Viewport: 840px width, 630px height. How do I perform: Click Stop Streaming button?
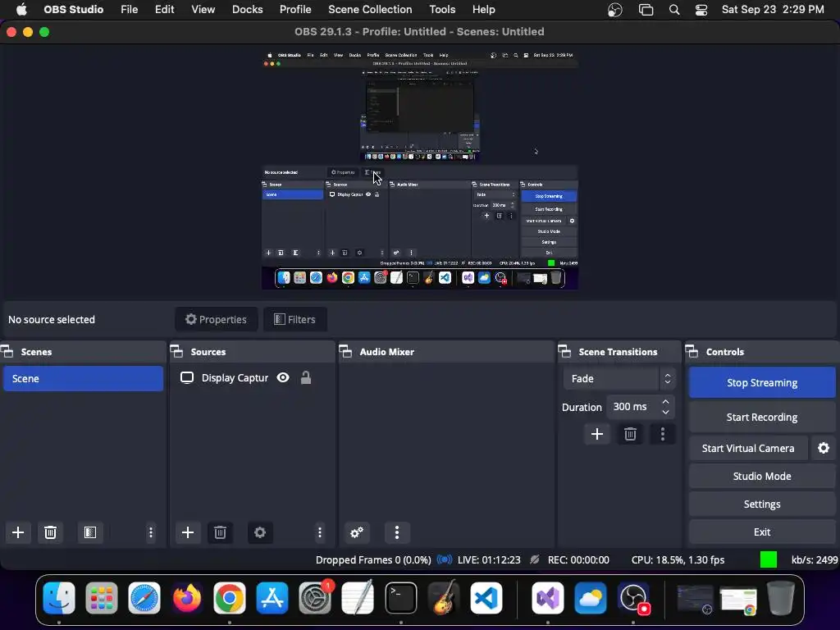762,382
